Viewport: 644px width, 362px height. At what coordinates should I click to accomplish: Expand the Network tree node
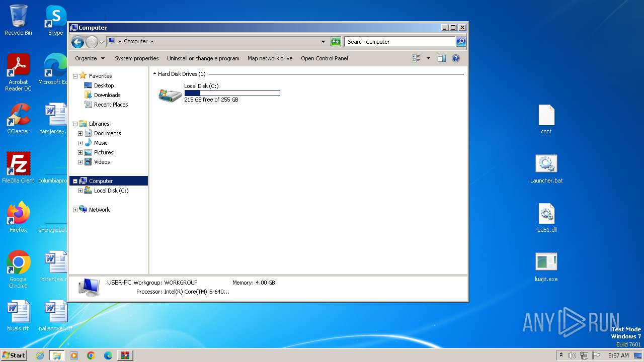(75, 210)
